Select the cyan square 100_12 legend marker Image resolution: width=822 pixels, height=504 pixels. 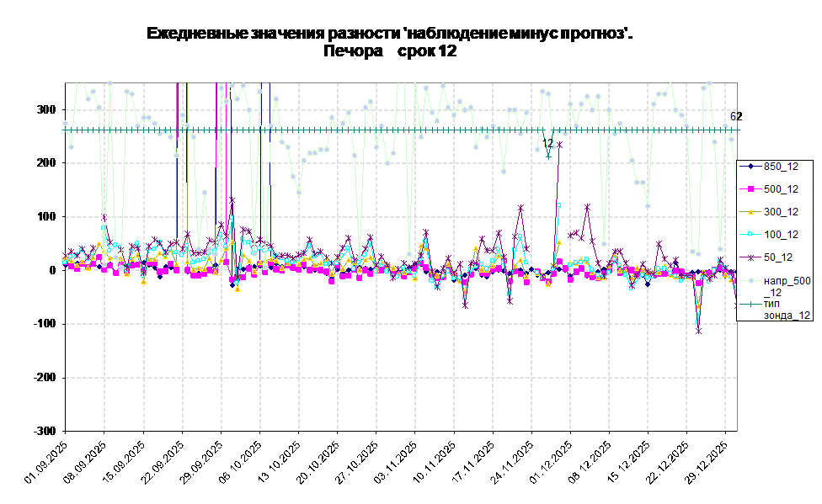(750, 235)
